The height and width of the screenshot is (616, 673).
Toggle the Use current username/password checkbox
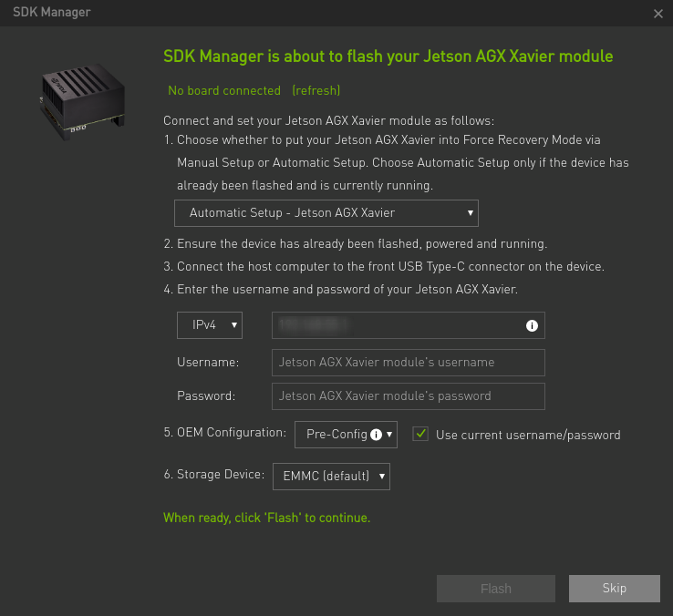(420, 435)
